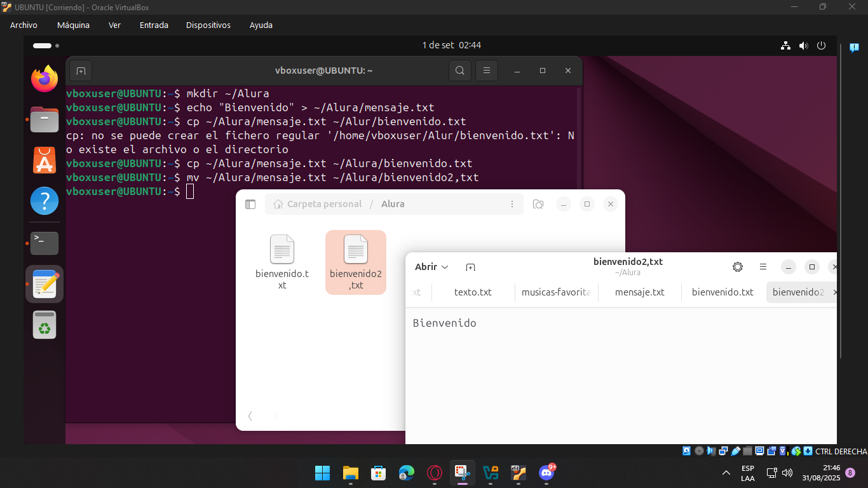Open the Windows Start button

[322, 473]
